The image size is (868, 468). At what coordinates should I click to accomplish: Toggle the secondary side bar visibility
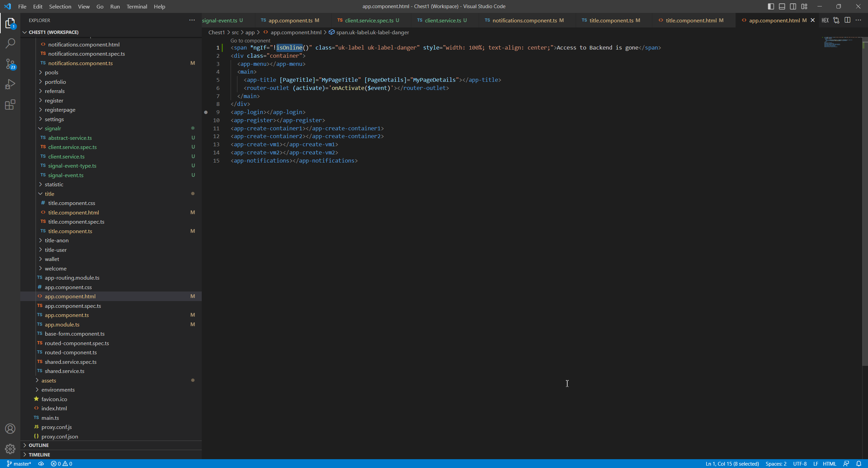(x=793, y=6)
